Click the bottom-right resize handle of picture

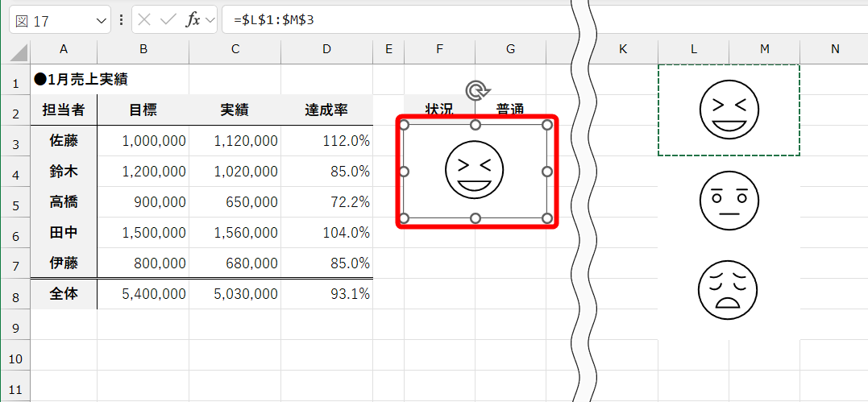click(547, 218)
